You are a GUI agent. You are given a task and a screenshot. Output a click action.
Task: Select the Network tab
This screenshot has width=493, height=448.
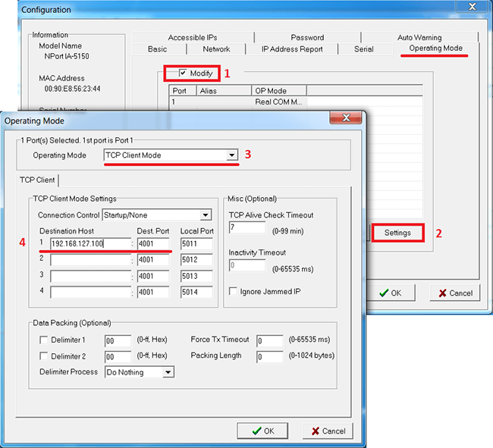[x=216, y=49]
